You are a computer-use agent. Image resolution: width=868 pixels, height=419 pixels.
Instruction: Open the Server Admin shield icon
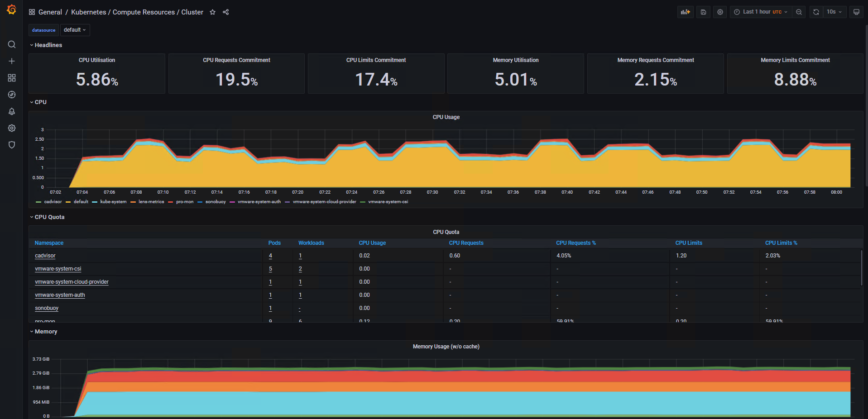(x=12, y=145)
